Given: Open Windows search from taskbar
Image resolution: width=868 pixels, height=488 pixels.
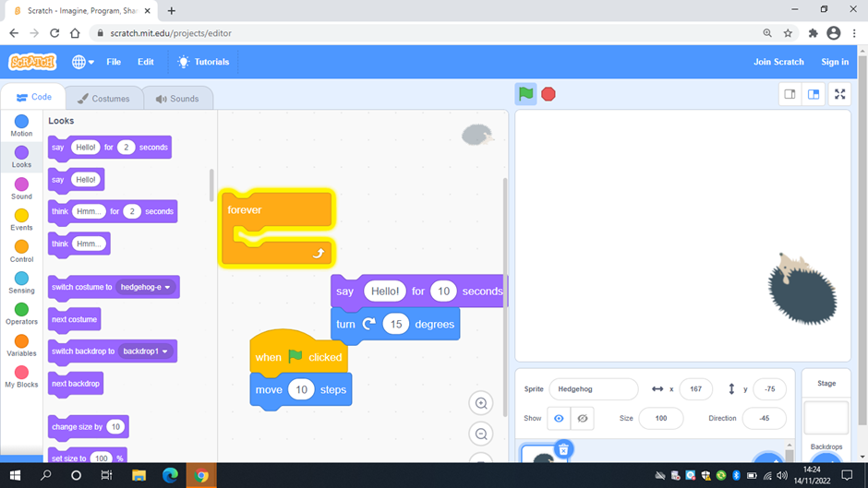Looking at the screenshot, I should tap(45, 475).
